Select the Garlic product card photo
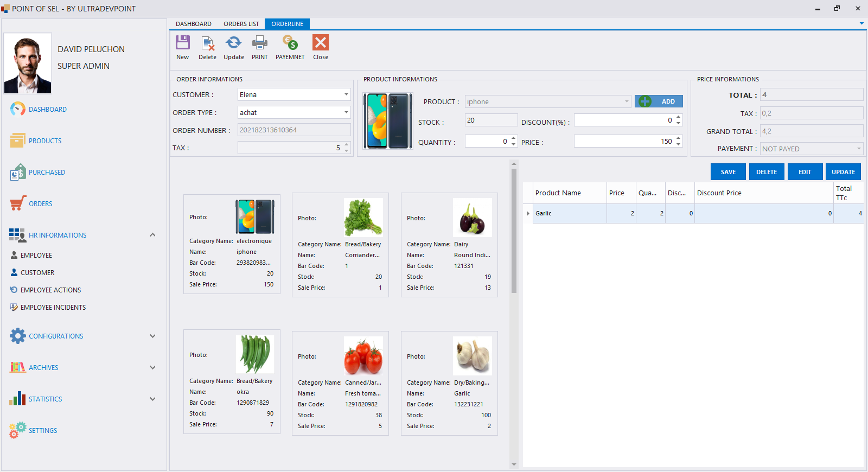Image resolution: width=868 pixels, height=472 pixels. pos(473,356)
